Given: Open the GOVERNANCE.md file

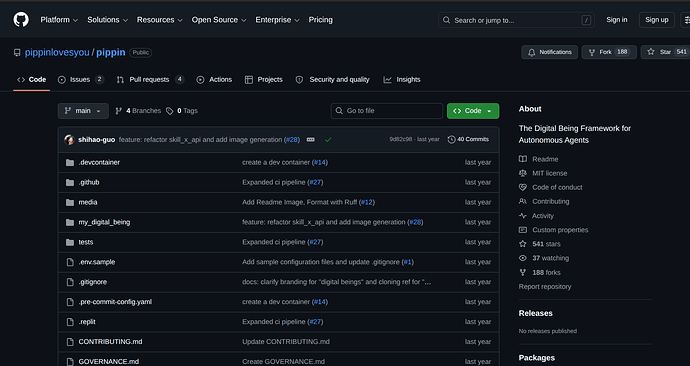Looking at the screenshot, I should pos(109,362).
